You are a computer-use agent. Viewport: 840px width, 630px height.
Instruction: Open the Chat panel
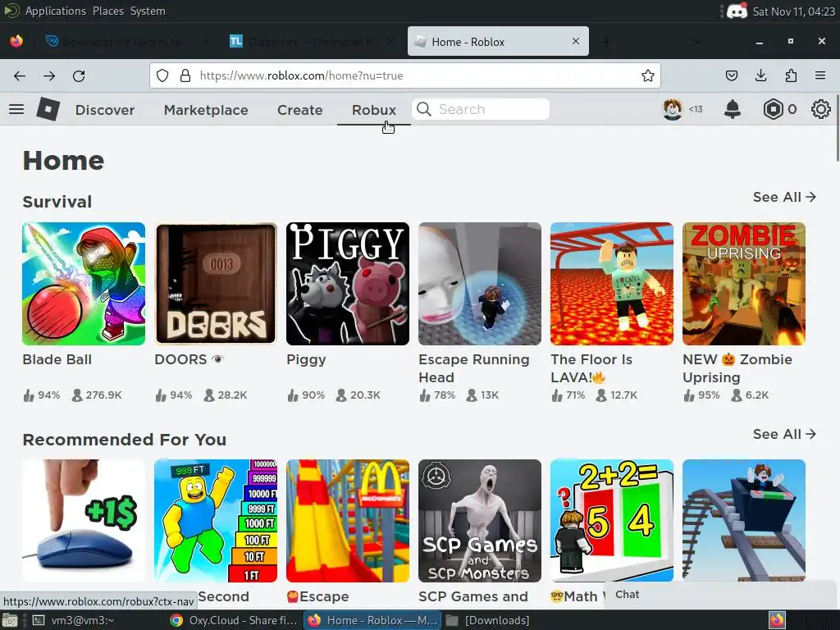(720, 595)
